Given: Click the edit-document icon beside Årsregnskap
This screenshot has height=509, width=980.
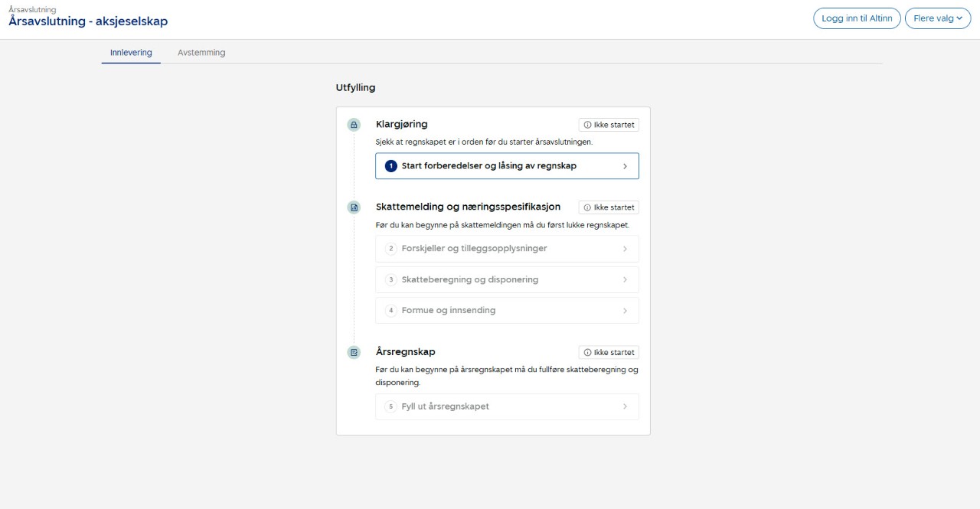Looking at the screenshot, I should pyautogui.click(x=354, y=353).
